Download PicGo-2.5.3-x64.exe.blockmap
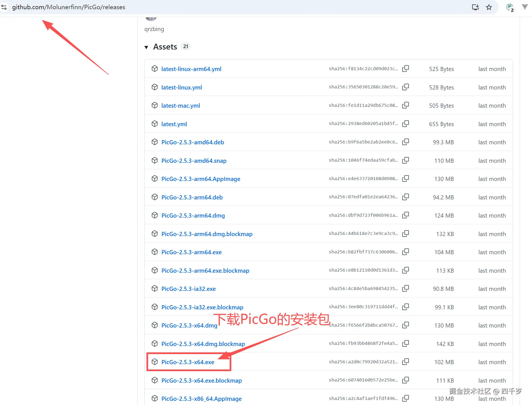The height and width of the screenshot is (405, 532). point(202,380)
